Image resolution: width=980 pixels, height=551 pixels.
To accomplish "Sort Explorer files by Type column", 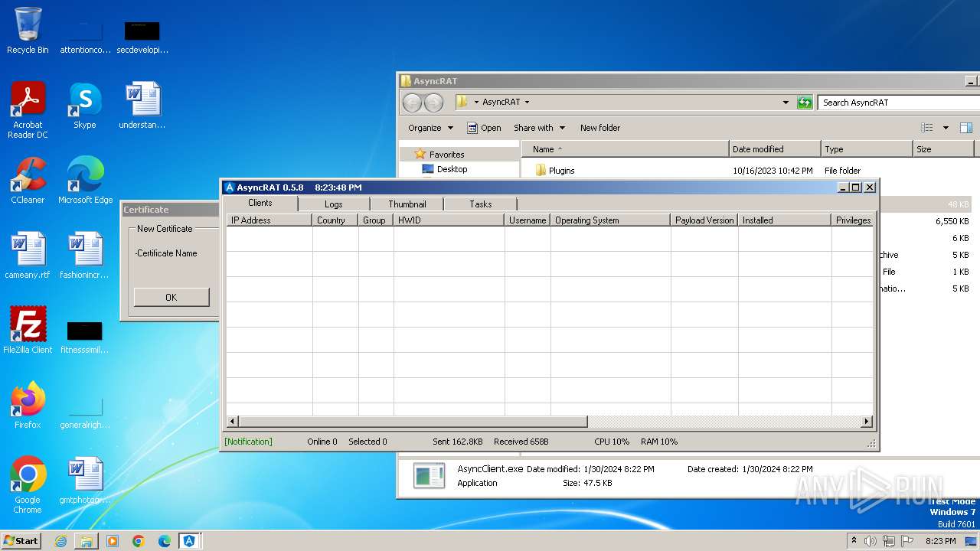I will pos(867,149).
